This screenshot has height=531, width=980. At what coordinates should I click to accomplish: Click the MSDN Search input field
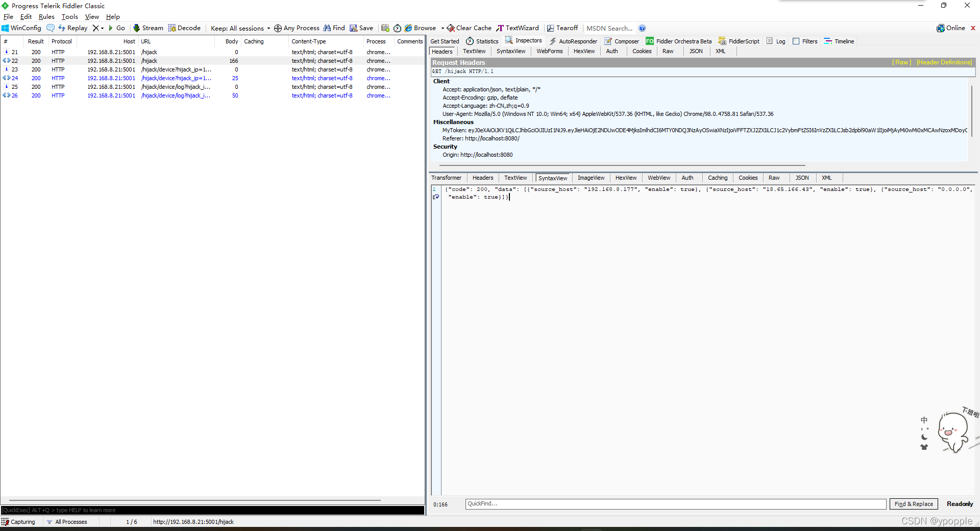pos(610,28)
